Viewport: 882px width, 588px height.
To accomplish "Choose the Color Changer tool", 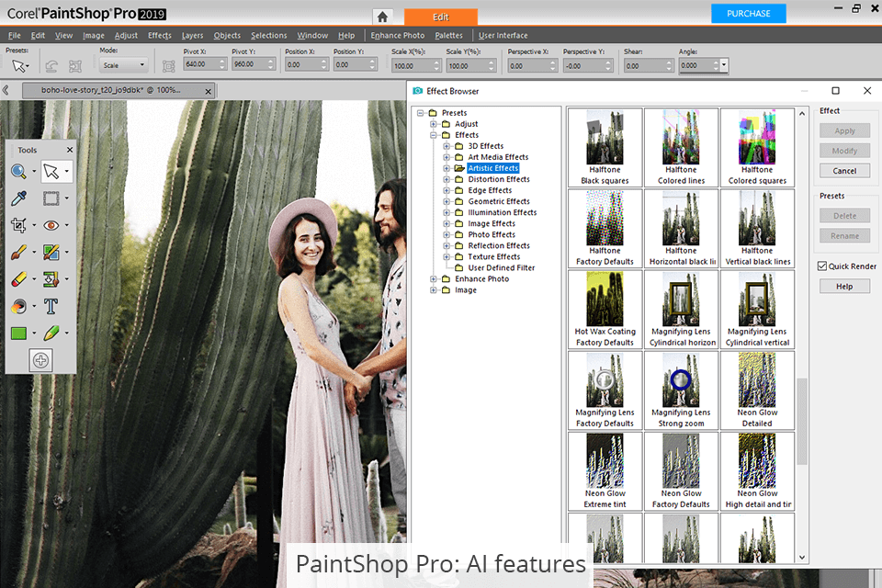I will 18,306.
